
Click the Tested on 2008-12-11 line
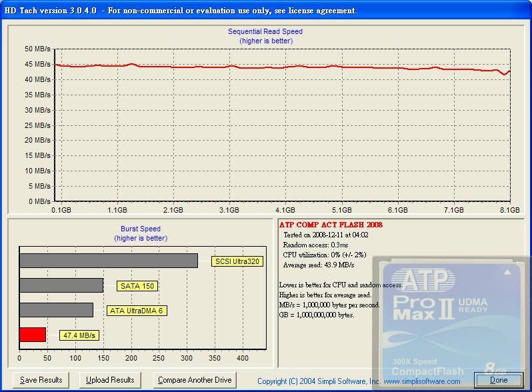(x=326, y=235)
